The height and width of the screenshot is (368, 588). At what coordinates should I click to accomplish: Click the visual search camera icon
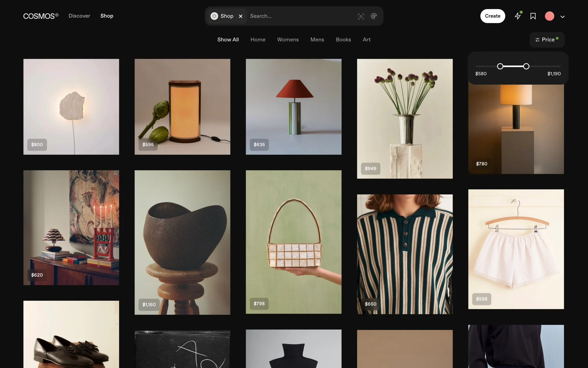click(361, 16)
